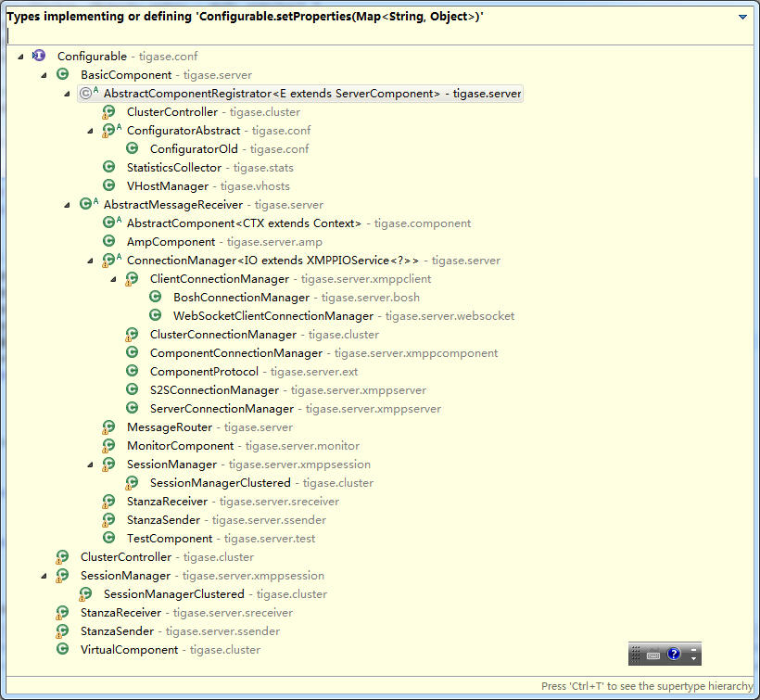Image resolution: width=760 pixels, height=700 pixels.
Task: Open the blue help question mark icon
Action: click(674, 654)
